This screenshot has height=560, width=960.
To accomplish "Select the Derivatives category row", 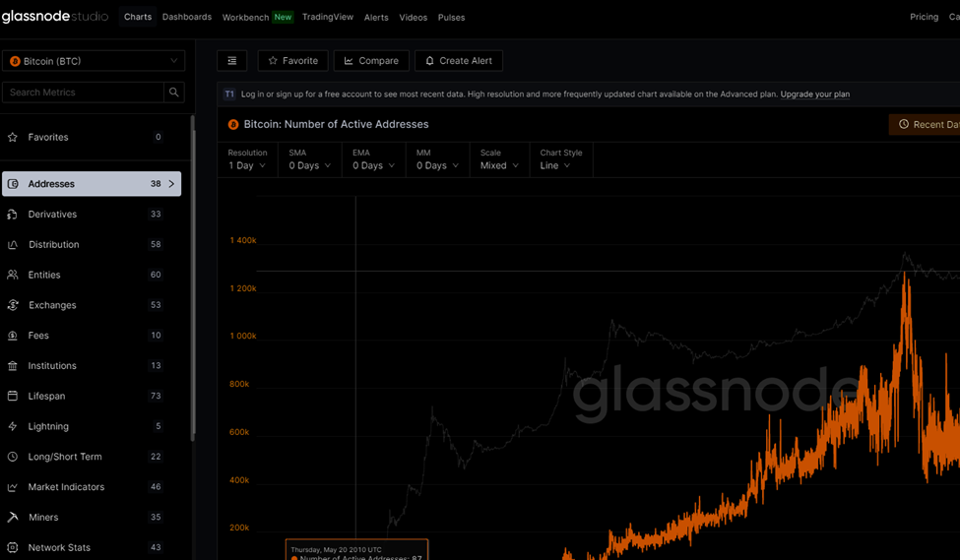I will coord(92,215).
